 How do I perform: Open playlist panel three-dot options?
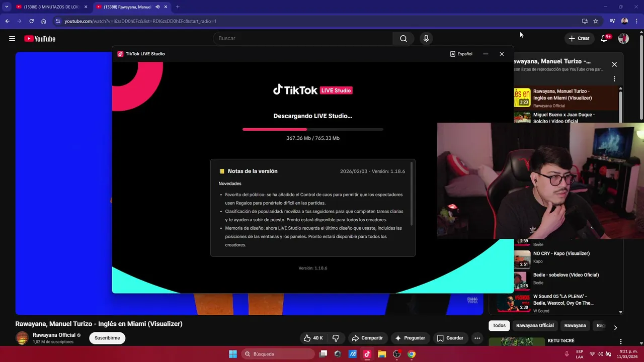[x=614, y=79]
